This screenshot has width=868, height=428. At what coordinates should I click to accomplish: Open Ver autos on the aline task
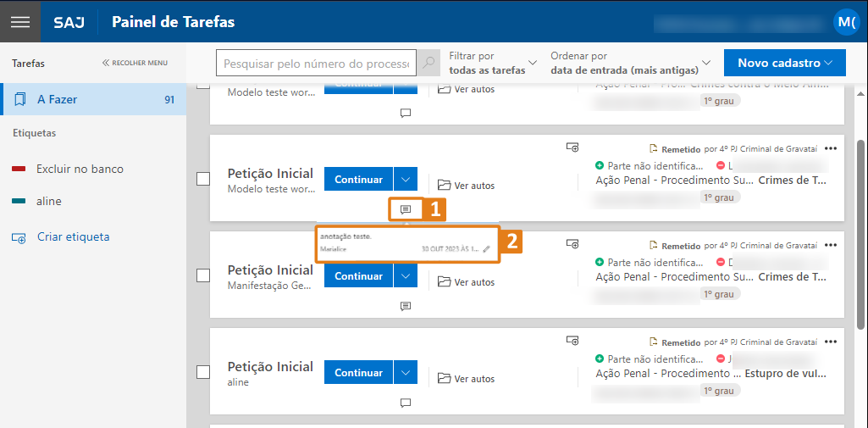pyautogui.click(x=467, y=379)
